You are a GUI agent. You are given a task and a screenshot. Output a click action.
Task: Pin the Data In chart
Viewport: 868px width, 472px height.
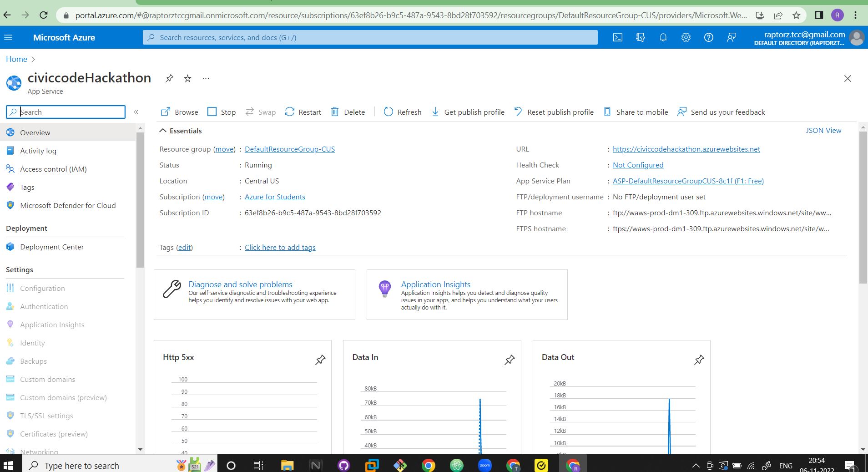point(510,360)
